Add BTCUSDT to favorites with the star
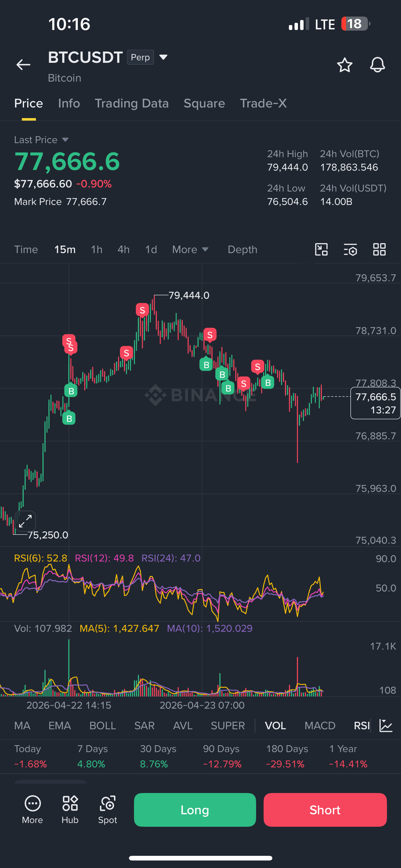 point(344,65)
